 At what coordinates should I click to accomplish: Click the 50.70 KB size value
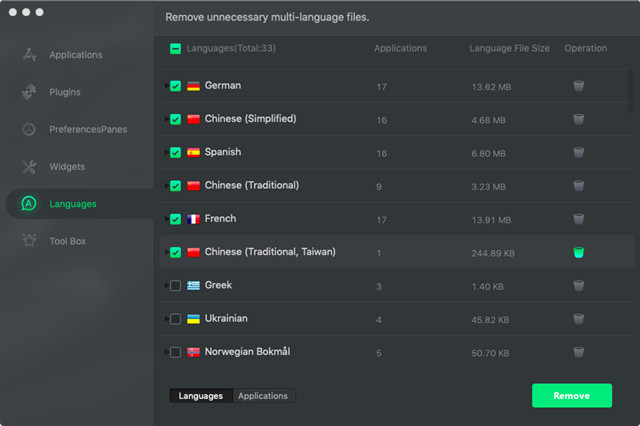tap(490, 353)
